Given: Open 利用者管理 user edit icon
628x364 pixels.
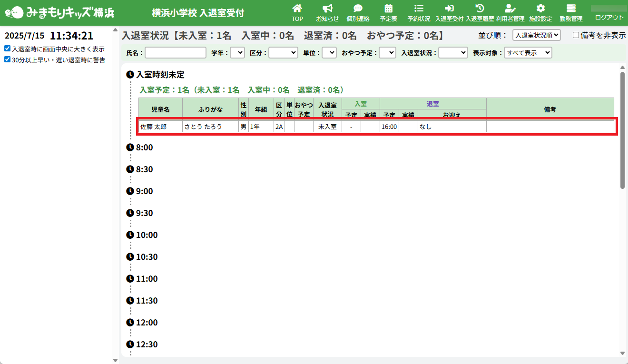Looking at the screenshot, I should (510, 9).
